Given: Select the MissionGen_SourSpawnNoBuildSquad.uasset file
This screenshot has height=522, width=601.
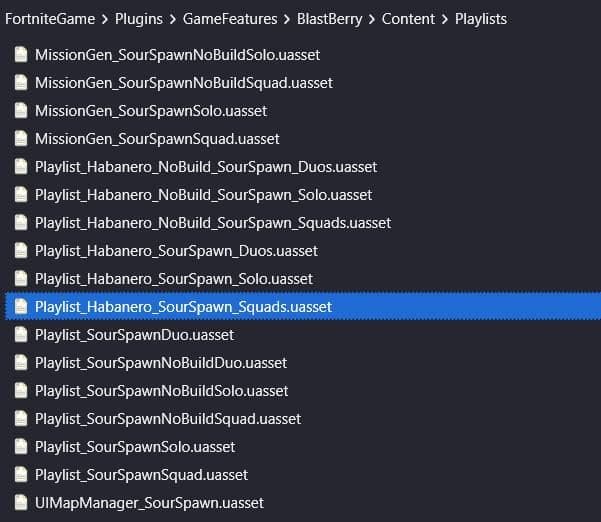Looking at the screenshot, I should tap(184, 83).
